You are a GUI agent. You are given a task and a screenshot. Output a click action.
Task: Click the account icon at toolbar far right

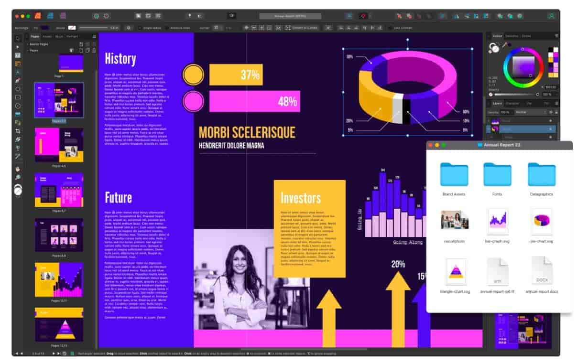(551, 16)
